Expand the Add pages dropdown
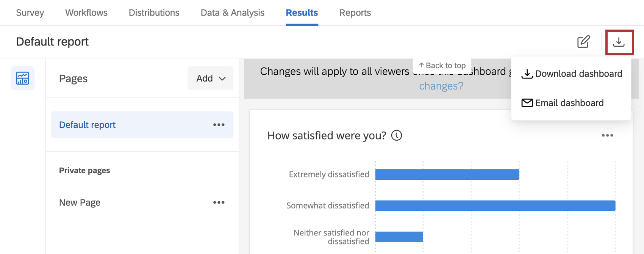The width and height of the screenshot is (644, 254). click(210, 78)
